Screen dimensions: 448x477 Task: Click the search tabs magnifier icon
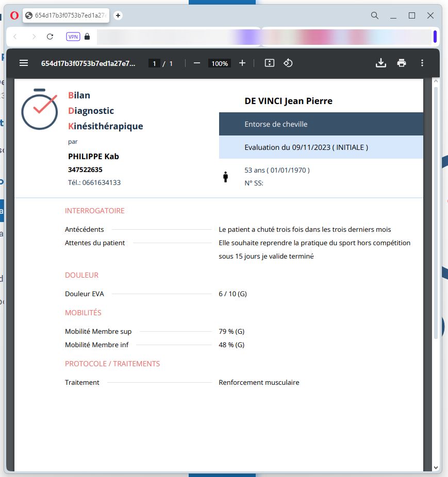click(x=375, y=15)
